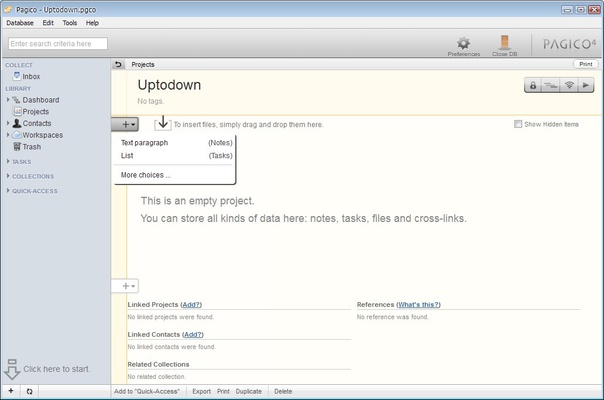This screenshot has height=400, width=604.
Task: Click the back arrow beside Projects breadcrumb
Action: [x=118, y=64]
